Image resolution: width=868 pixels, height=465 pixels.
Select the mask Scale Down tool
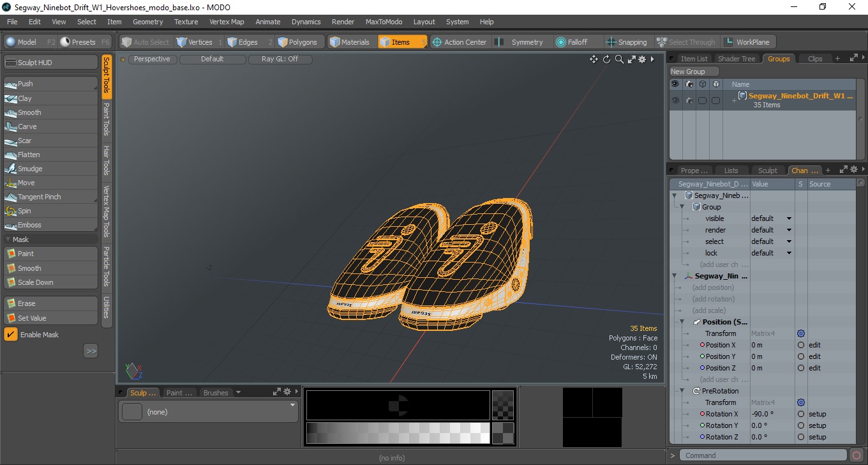[50, 282]
